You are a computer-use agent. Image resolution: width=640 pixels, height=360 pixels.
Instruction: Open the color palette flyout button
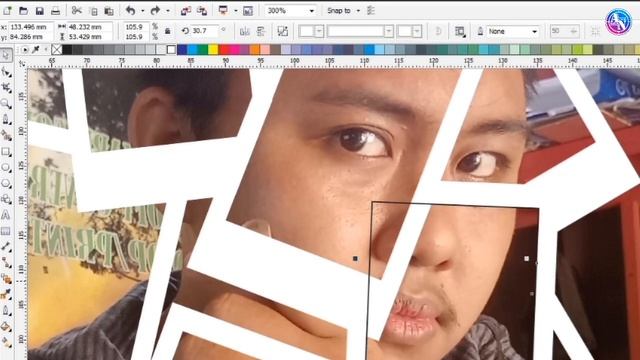pyautogui.click(x=25, y=50)
